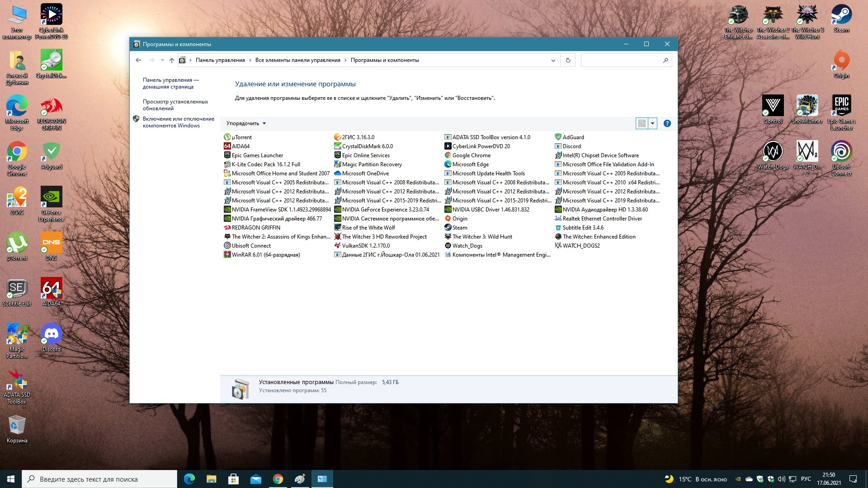Click the taskbar search box
This screenshot has width=868, height=488.
click(99, 479)
